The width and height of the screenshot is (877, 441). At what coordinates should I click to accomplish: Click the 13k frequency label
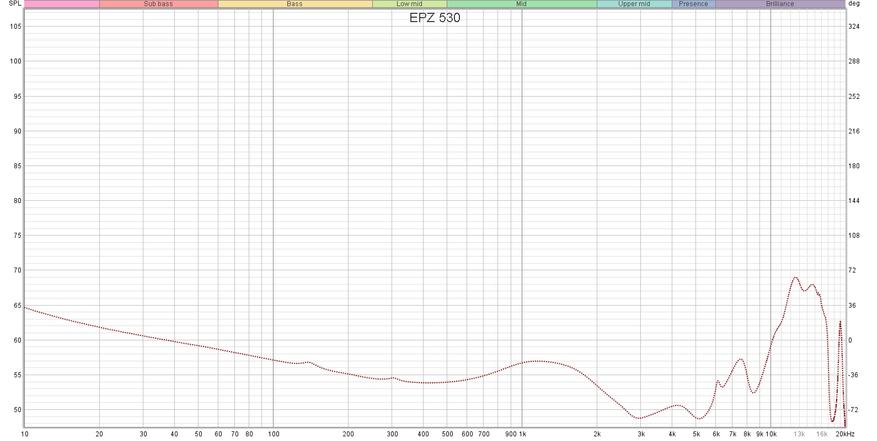click(x=799, y=434)
